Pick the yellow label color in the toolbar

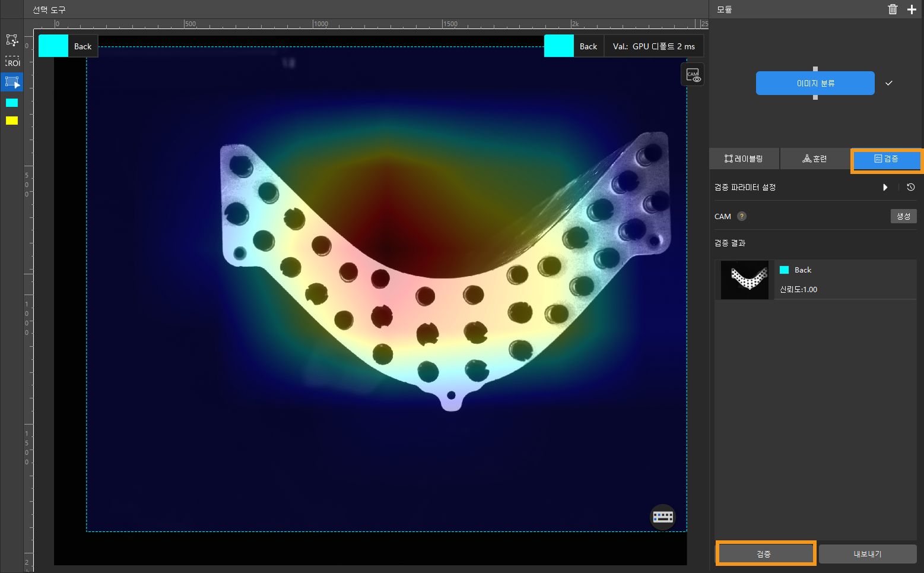[x=12, y=121]
